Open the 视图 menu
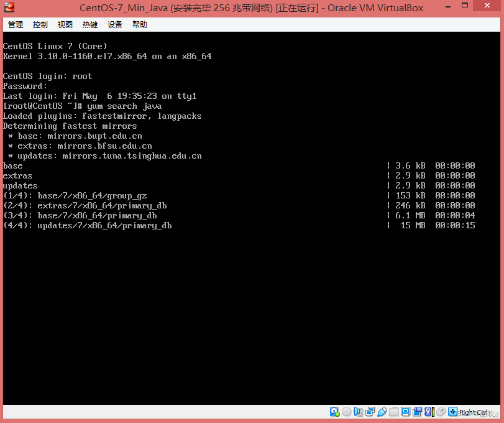The width and height of the screenshot is (504, 423). tap(65, 24)
